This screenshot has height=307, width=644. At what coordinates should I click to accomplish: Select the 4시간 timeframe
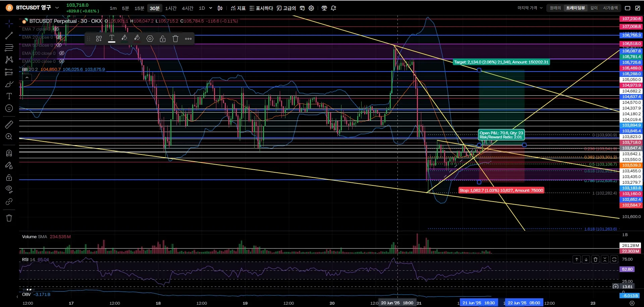(187, 8)
